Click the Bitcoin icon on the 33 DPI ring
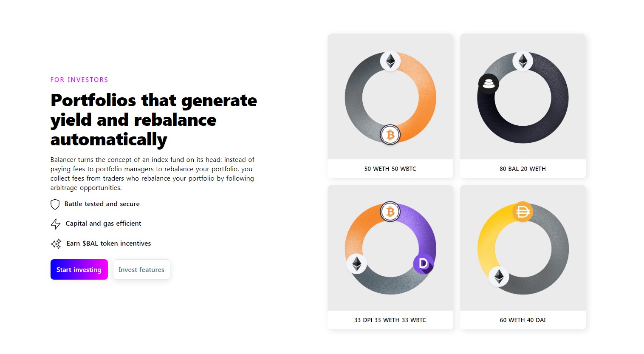Viewport: 644px width, 354px height. pyautogui.click(x=390, y=212)
